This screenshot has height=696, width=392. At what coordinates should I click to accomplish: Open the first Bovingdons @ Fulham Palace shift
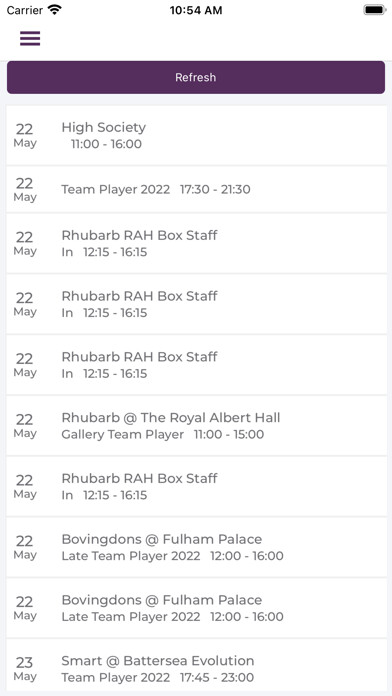click(196, 547)
